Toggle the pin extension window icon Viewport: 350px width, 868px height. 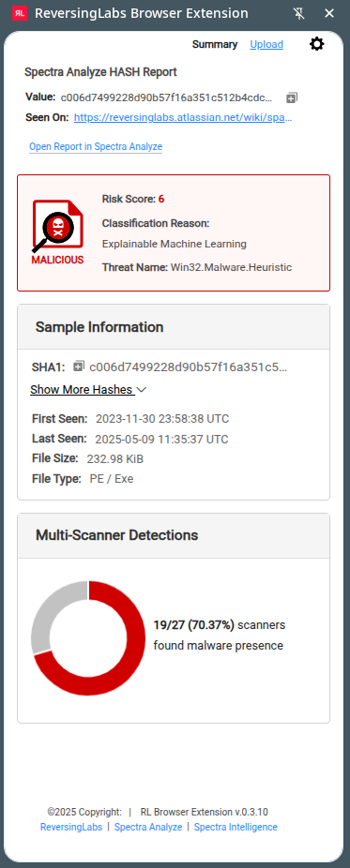pos(299,13)
